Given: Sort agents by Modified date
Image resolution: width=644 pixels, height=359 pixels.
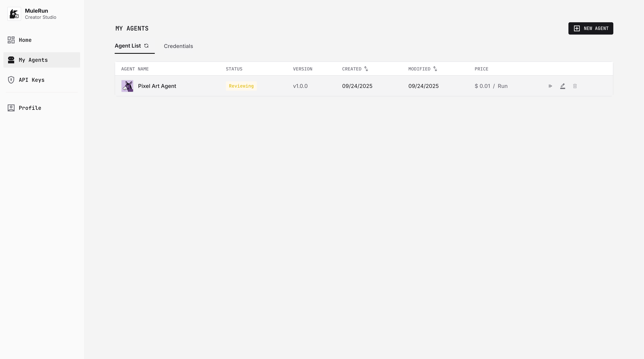Looking at the screenshot, I should click(435, 69).
